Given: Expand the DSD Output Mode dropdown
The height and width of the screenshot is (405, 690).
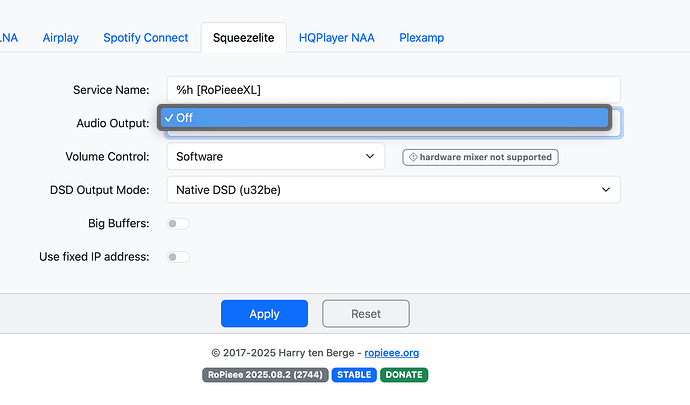Looking at the screenshot, I should [x=393, y=189].
